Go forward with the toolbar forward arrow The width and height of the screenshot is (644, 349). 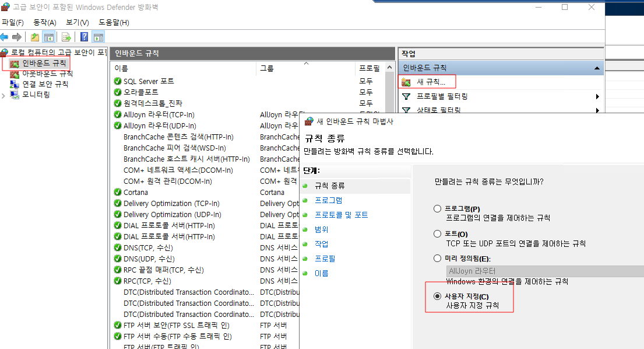pyautogui.click(x=17, y=37)
